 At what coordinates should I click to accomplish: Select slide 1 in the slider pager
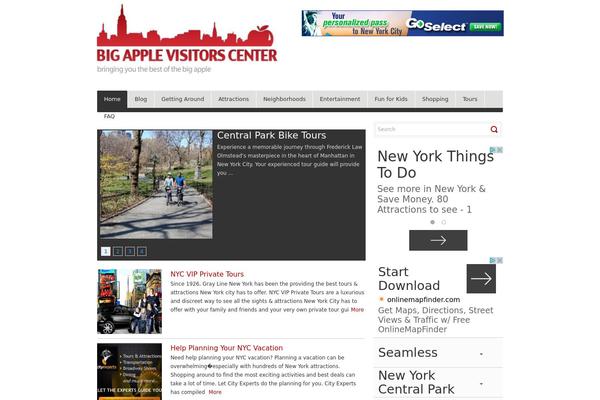tap(106, 251)
